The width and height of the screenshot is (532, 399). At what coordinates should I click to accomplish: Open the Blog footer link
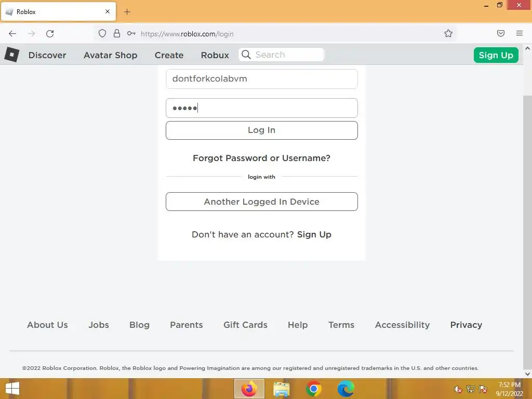click(x=139, y=325)
